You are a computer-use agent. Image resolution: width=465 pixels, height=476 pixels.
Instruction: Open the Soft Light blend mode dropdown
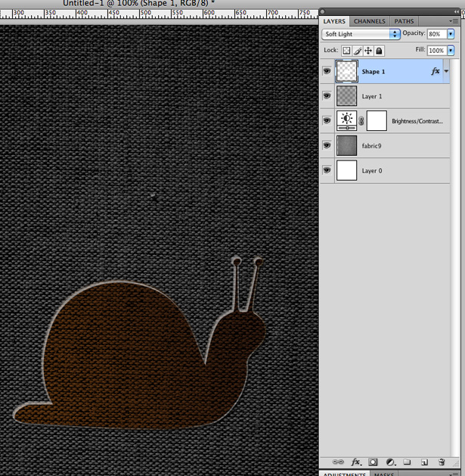(x=361, y=34)
